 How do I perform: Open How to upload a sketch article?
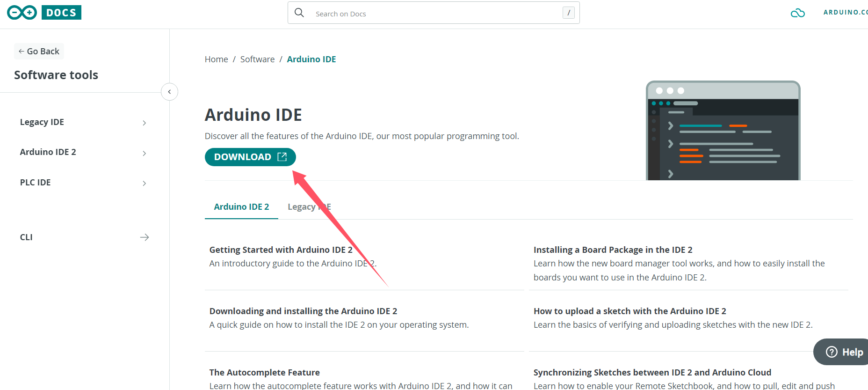(629, 311)
